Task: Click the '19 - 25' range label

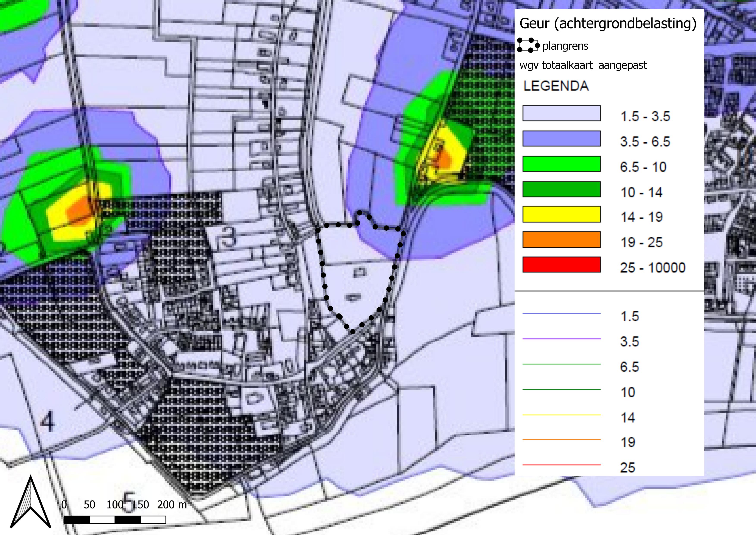Action: coord(641,243)
